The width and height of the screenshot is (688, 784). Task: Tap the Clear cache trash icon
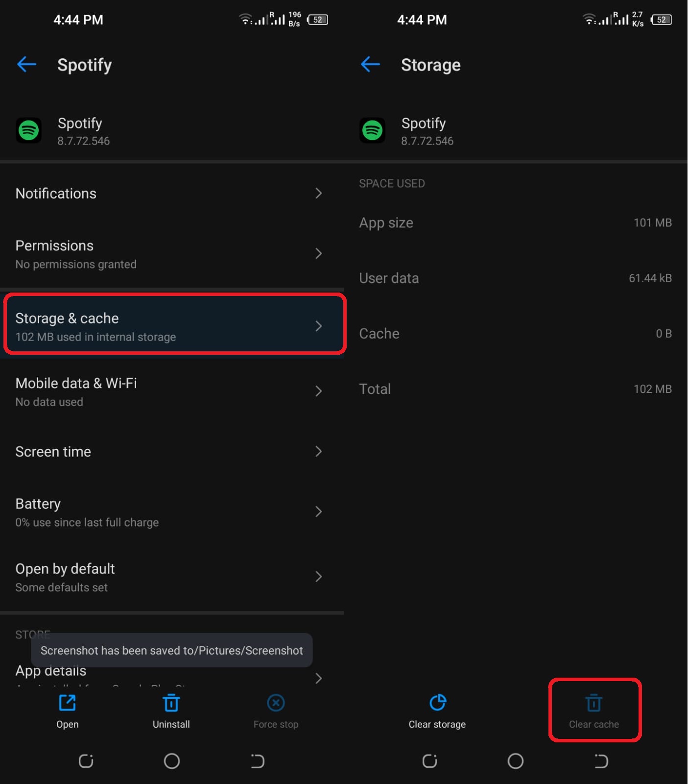tap(594, 703)
